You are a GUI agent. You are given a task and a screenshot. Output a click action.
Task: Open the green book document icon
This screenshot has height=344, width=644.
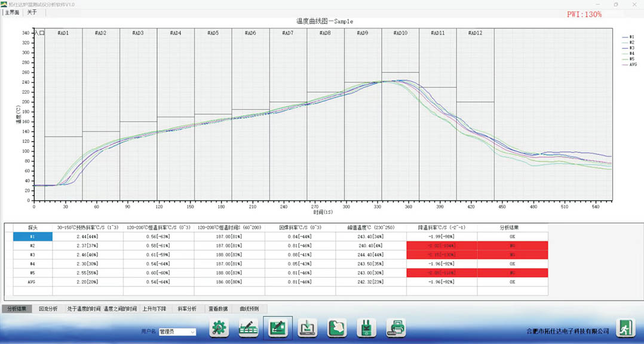click(x=336, y=328)
